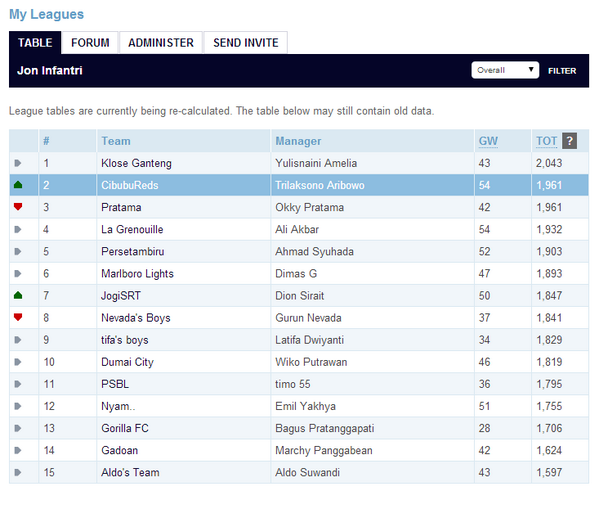Click manager name Marchy Panggabean

[324, 451]
